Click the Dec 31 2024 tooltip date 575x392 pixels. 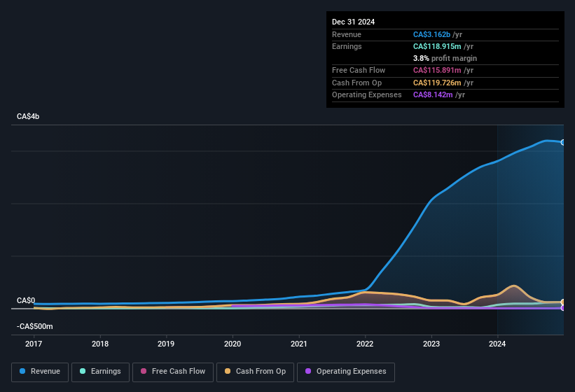click(353, 22)
